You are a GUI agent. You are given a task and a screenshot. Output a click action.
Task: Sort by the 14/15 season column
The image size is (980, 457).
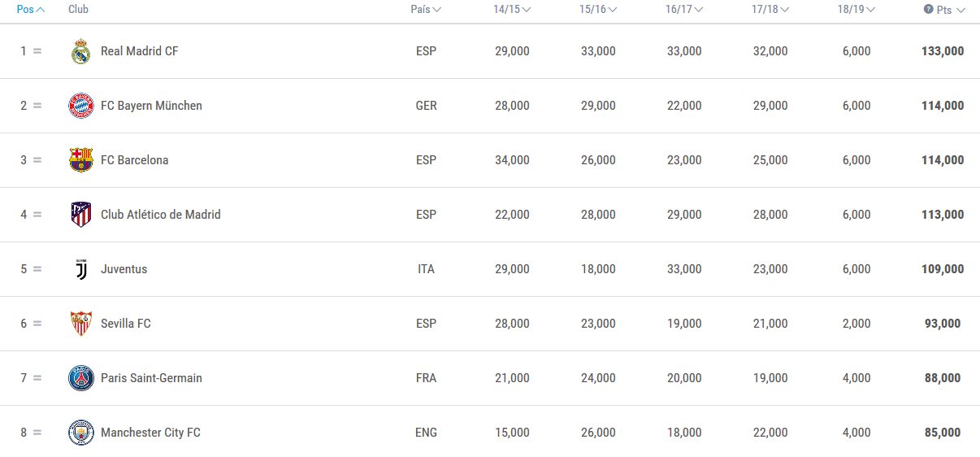click(512, 10)
